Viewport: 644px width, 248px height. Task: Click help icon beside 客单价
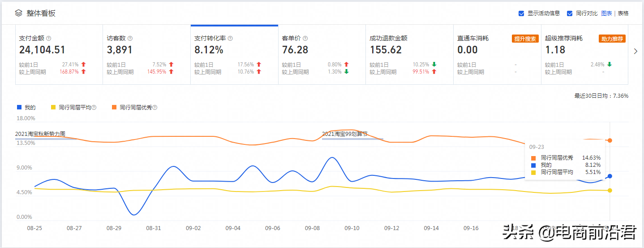[x=305, y=39]
